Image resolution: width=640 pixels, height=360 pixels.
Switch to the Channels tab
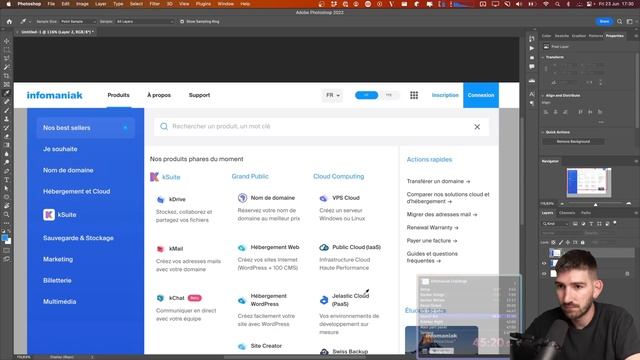[567, 213]
